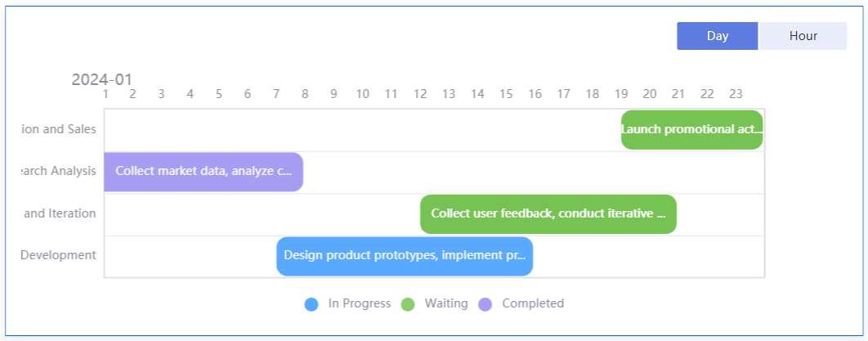Viewport: 868px width, 341px height.
Task: Hide Waiting series via legend label
Action: pos(446,303)
